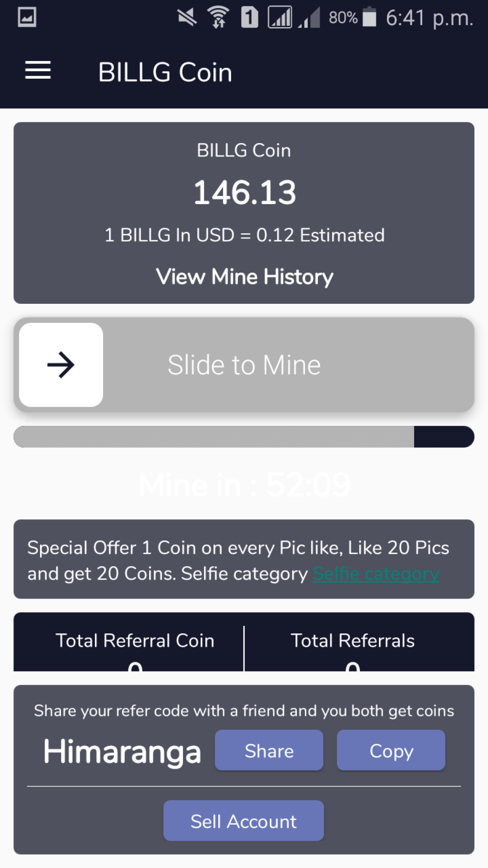The image size is (488, 868).
Task: Open View Mine History
Action: coord(244,277)
